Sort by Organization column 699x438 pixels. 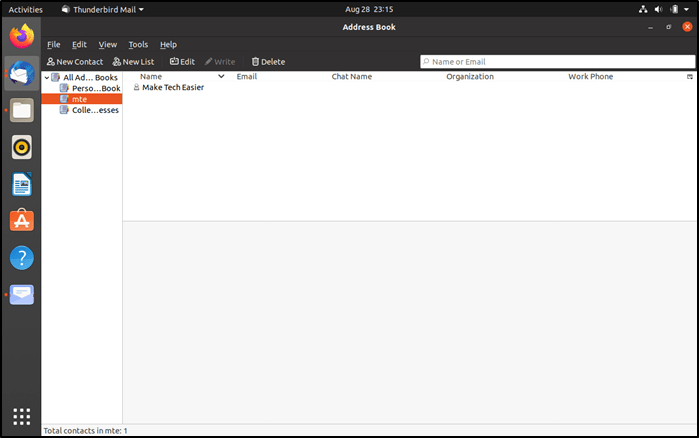coord(470,77)
